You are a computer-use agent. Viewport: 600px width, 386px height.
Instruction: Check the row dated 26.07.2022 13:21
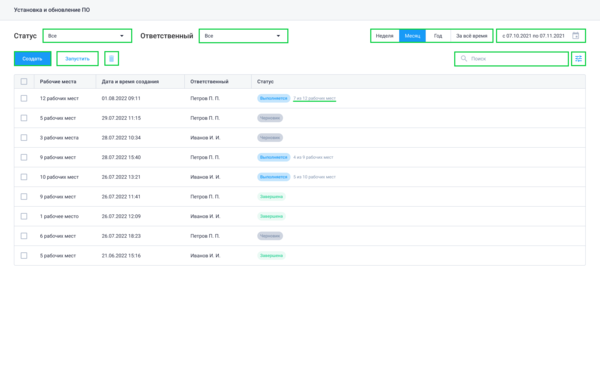point(24,177)
